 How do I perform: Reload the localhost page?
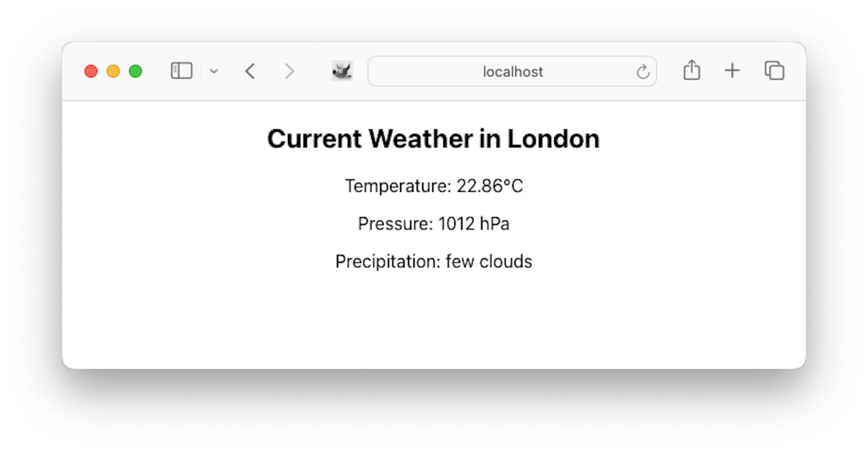[642, 71]
